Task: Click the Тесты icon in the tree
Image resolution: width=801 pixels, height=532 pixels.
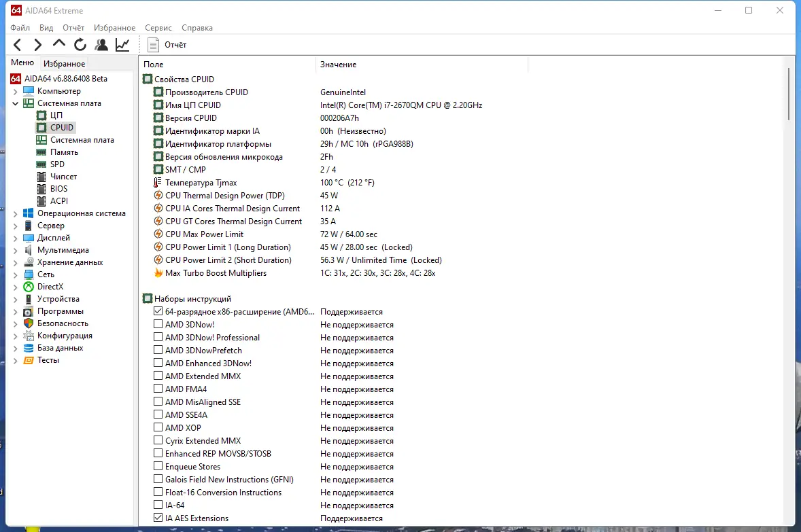Action: 29,361
